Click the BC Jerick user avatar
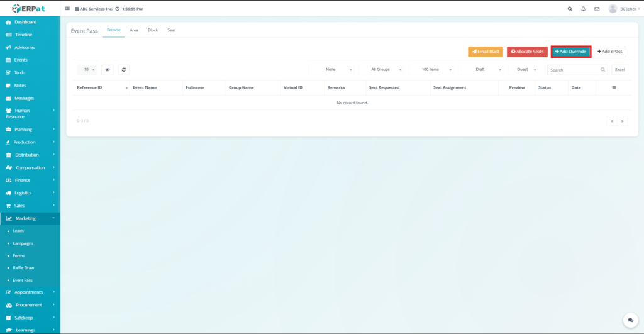 613,9
